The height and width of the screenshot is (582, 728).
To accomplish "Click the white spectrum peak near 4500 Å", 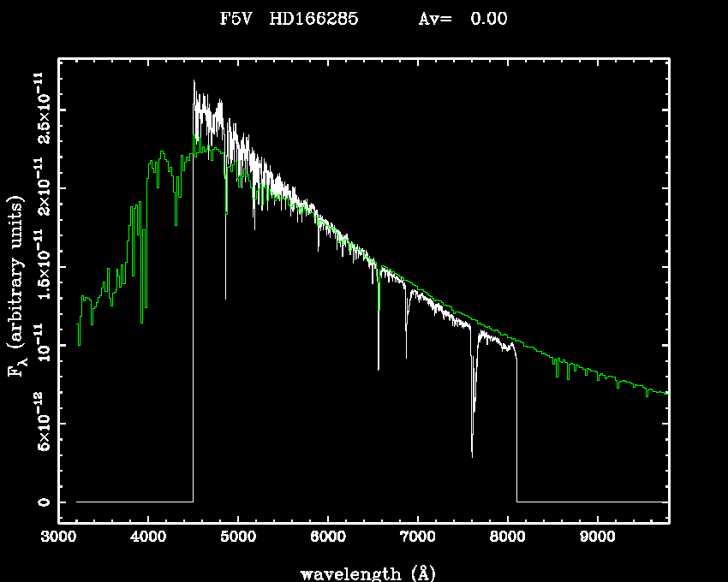I will click(194, 82).
